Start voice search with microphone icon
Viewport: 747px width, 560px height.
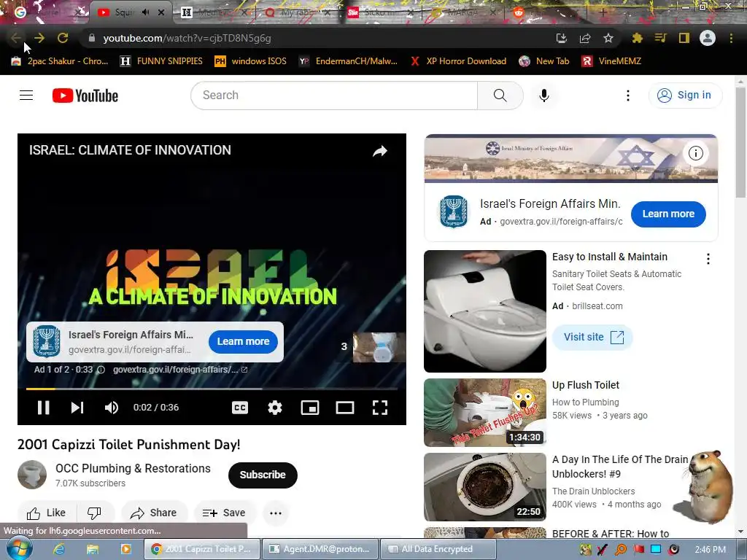(x=544, y=96)
